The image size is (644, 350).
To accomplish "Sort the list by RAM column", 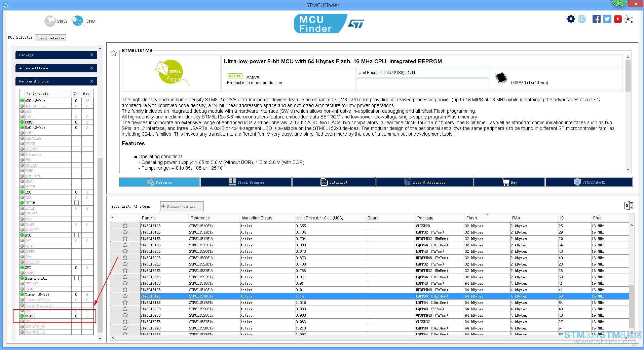I will point(534,218).
